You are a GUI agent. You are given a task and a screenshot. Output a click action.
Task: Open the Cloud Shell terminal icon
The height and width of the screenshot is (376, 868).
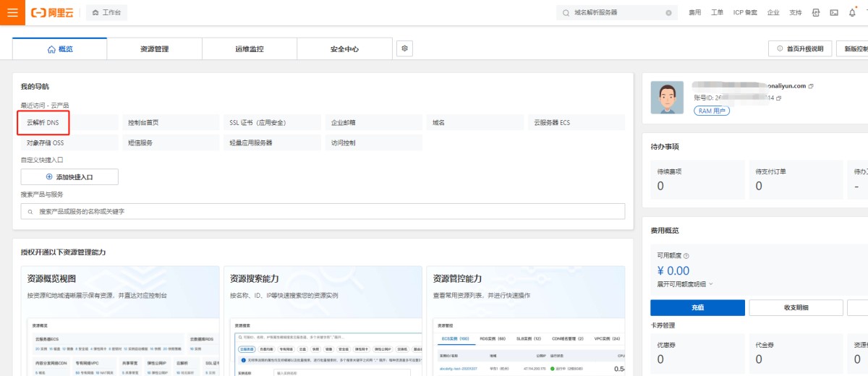pyautogui.click(x=834, y=13)
